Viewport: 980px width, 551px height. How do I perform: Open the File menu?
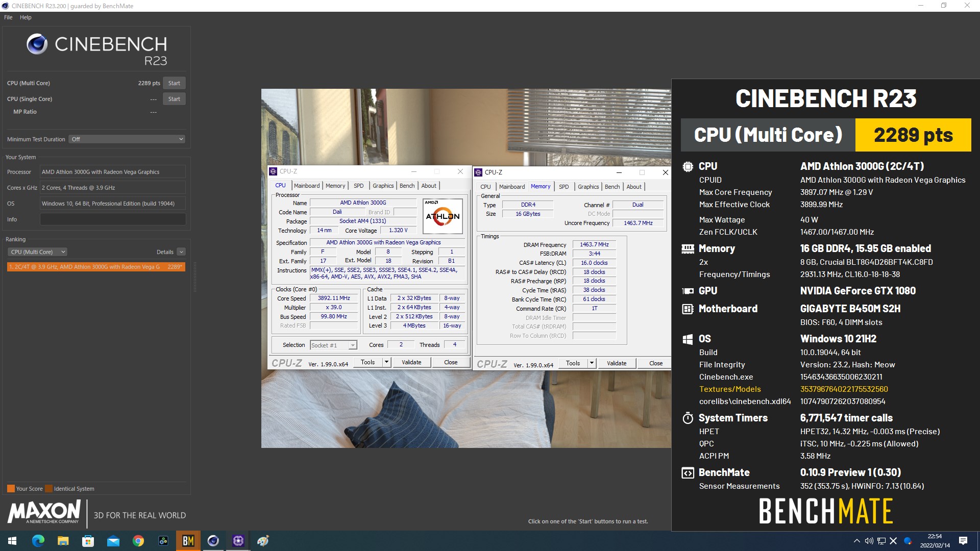pyautogui.click(x=8, y=17)
